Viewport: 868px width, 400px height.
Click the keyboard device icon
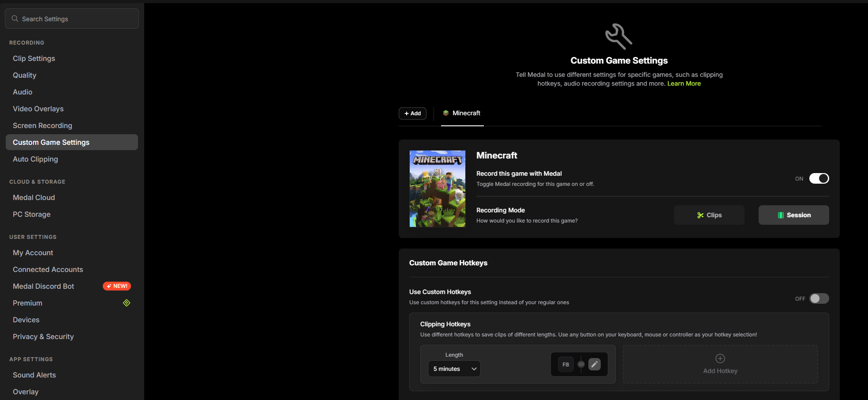click(581, 364)
